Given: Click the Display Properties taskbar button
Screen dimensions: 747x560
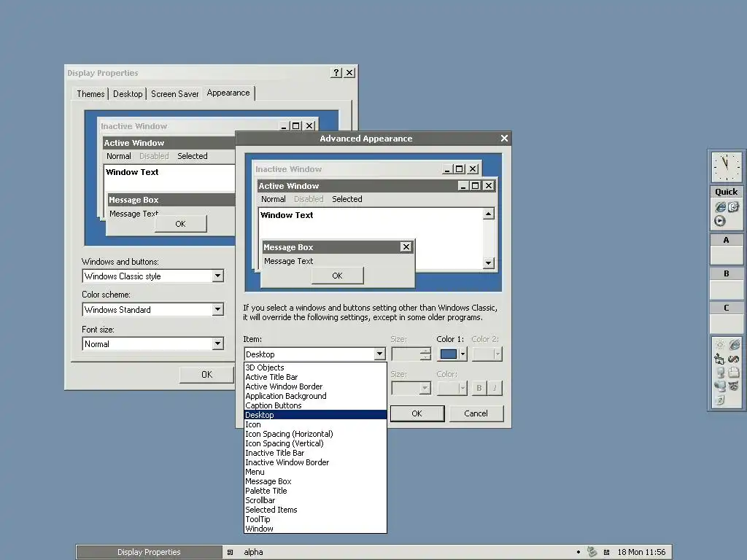Looking at the screenshot, I should pos(149,553).
